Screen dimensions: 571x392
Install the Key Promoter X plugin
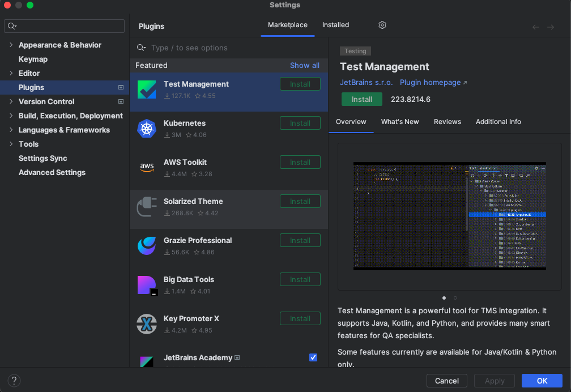point(300,319)
